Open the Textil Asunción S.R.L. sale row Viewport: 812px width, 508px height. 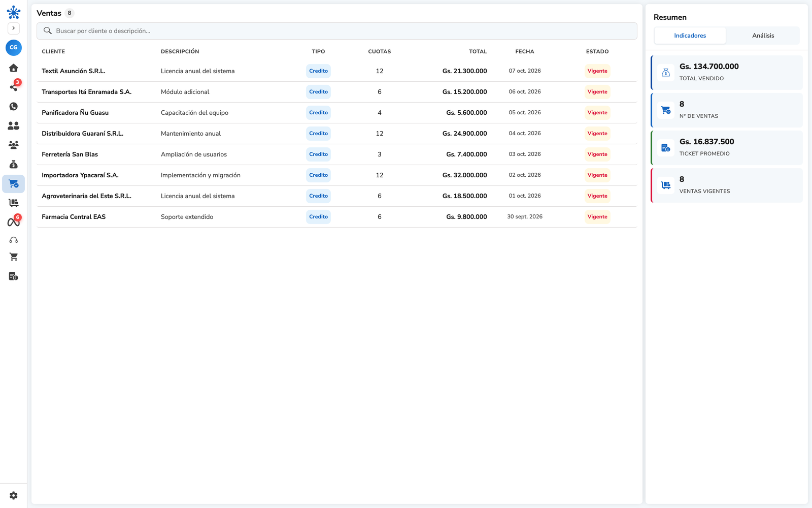pyautogui.click(x=337, y=71)
